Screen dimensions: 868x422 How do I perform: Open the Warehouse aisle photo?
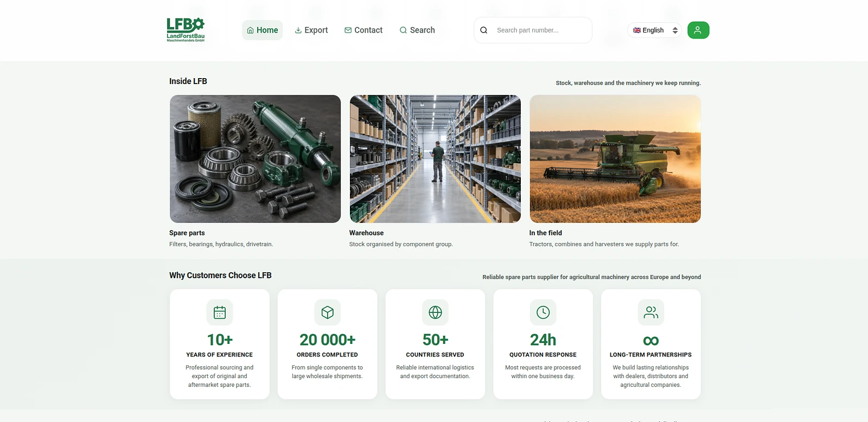click(x=435, y=159)
